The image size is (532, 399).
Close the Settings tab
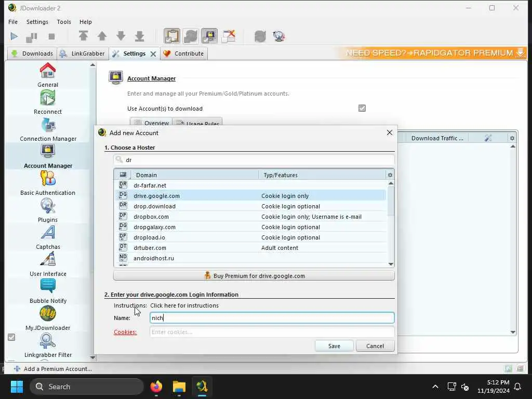[153, 54]
